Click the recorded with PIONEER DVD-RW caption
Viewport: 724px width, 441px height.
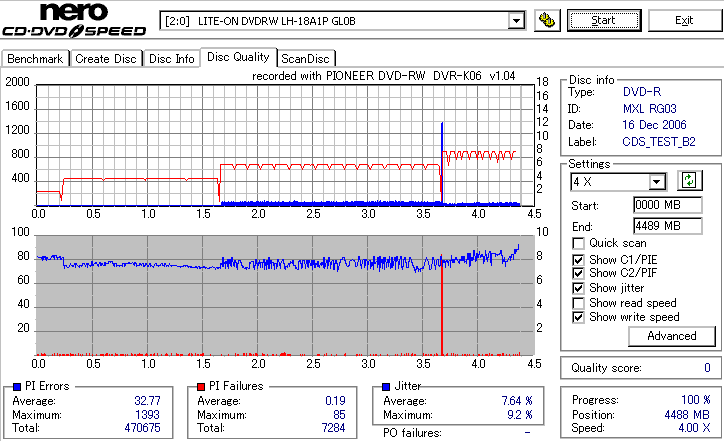pyautogui.click(x=384, y=76)
